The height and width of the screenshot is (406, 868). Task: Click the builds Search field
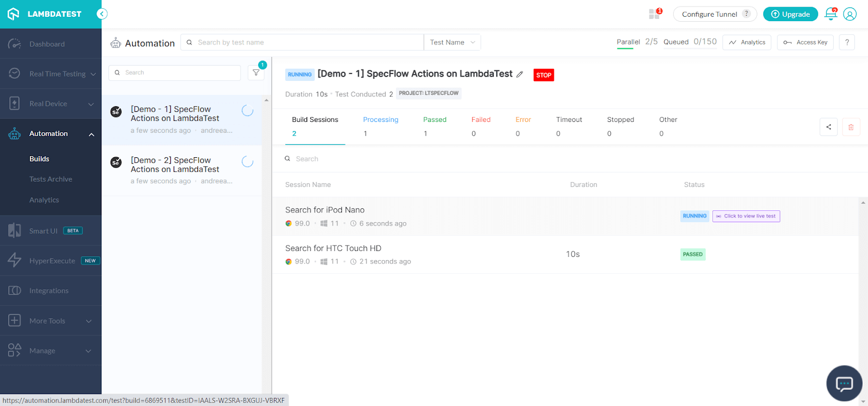click(175, 73)
